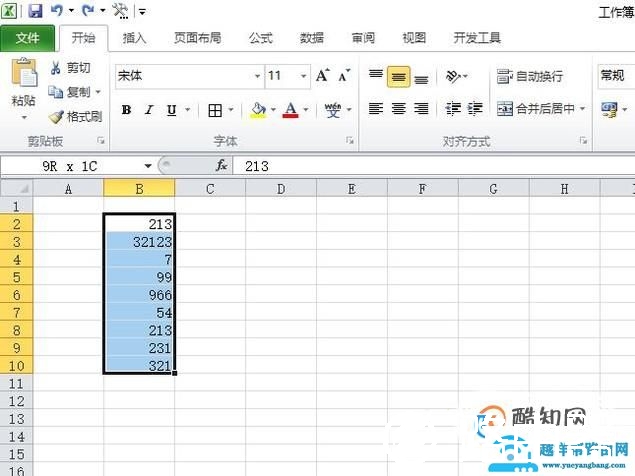Decrease font size with small A
The image size is (635, 476).
344,75
